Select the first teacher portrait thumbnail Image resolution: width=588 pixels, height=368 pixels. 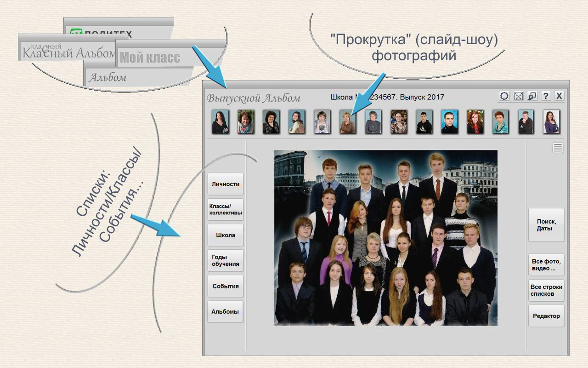coord(220,122)
